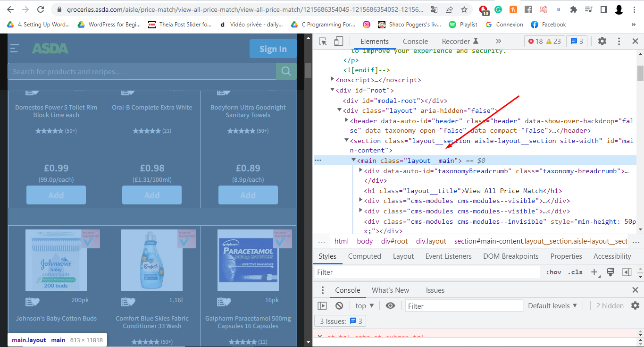Open the Properties tab

(566, 256)
